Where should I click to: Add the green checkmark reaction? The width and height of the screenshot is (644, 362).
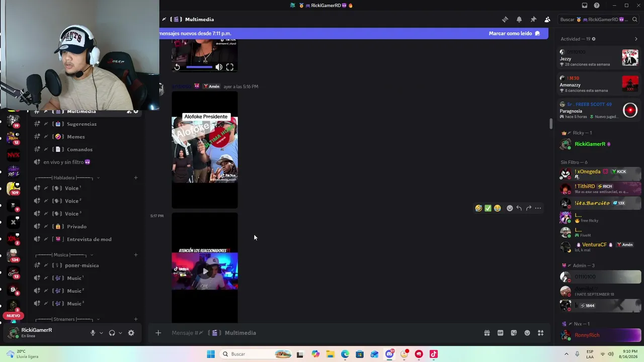pyautogui.click(x=488, y=208)
